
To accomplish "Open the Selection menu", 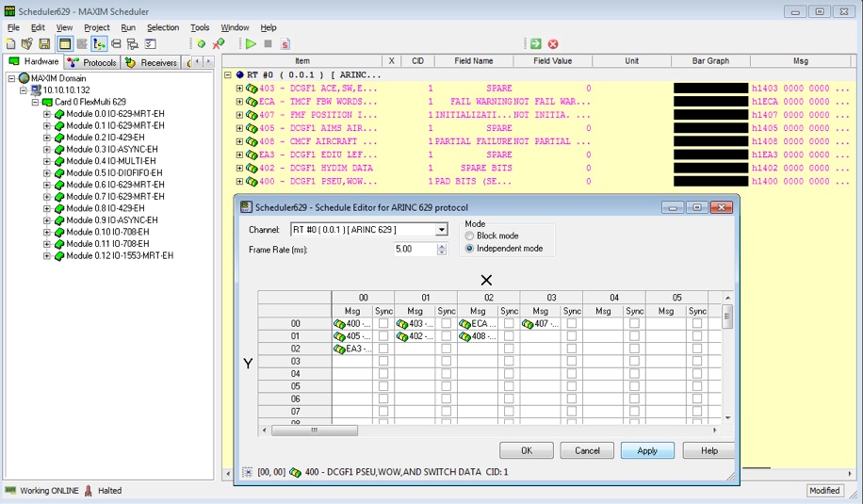I will point(163,27).
